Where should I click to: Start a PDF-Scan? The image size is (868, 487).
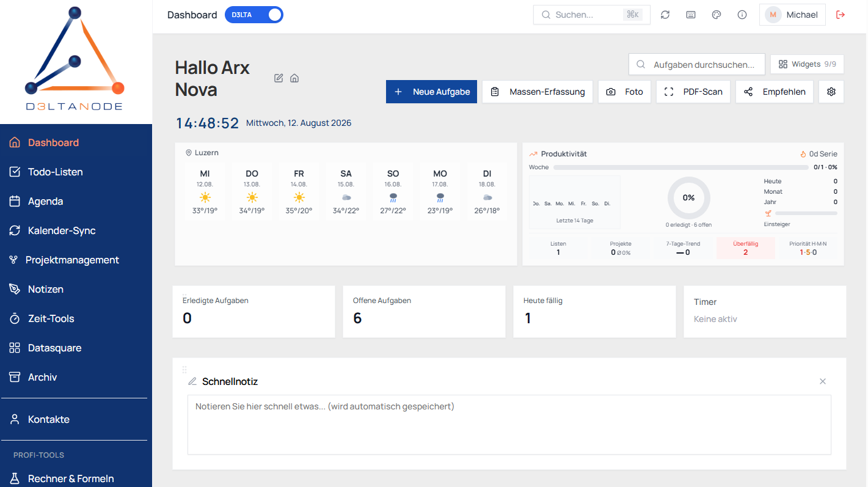click(x=693, y=92)
